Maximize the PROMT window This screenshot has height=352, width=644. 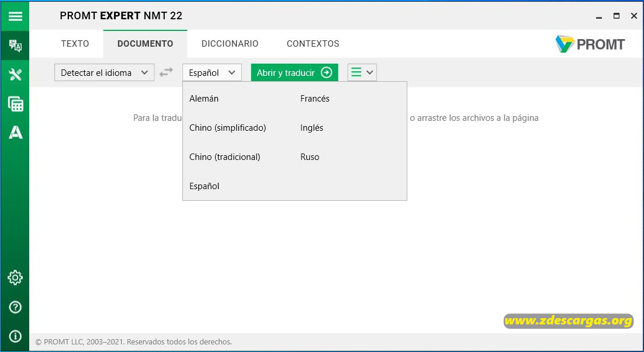(616, 16)
